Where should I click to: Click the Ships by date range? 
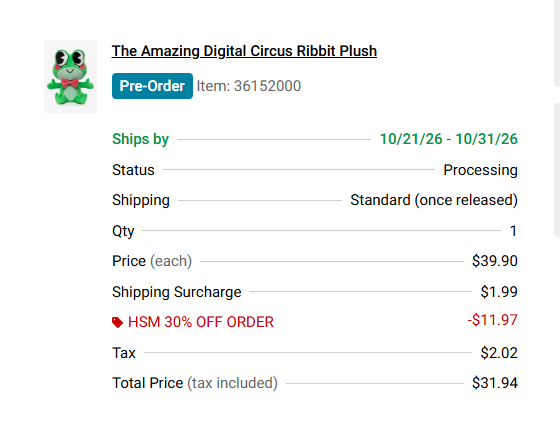coord(449,139)
